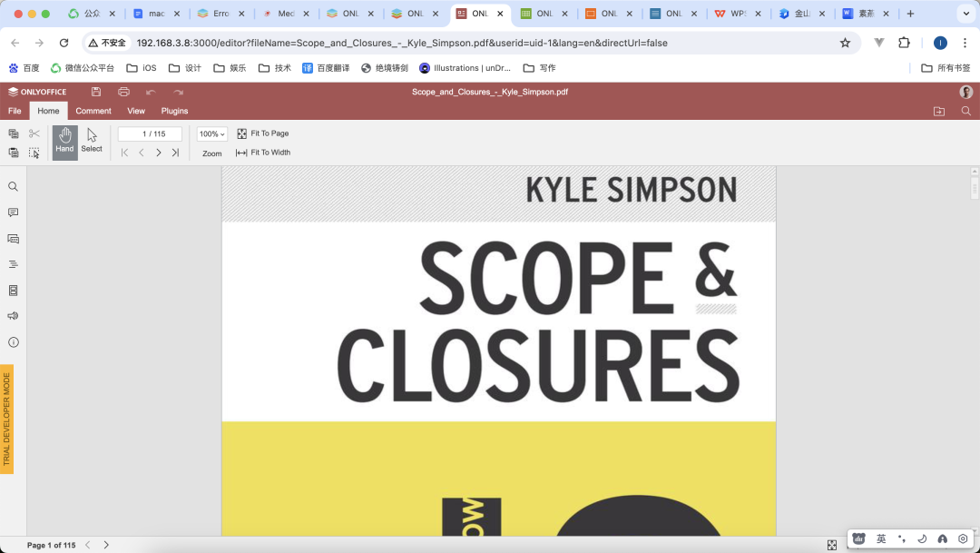This screenshot has width=980, height=553.
Task: Open the 所有书签 folder
Action: click(x=946, y=68)
